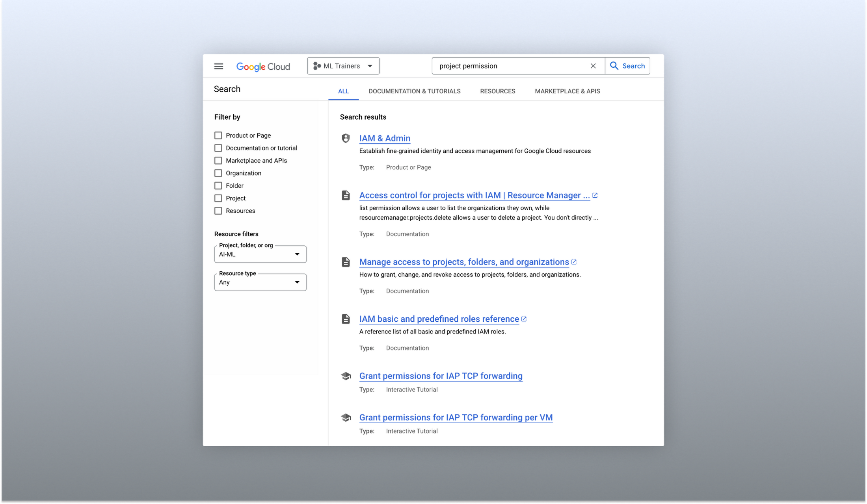Viewport: 867px width, 504px height.
Task: Click tutorial cap icon beside forwarding per VM
Action: 346,417
